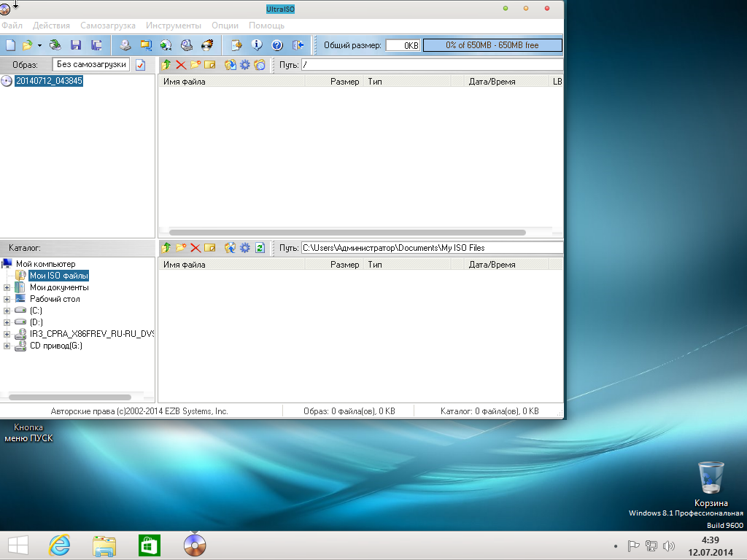Select the (C:) drive in the catalog tree
Screen dimensions: 747x560
[36, 311]
